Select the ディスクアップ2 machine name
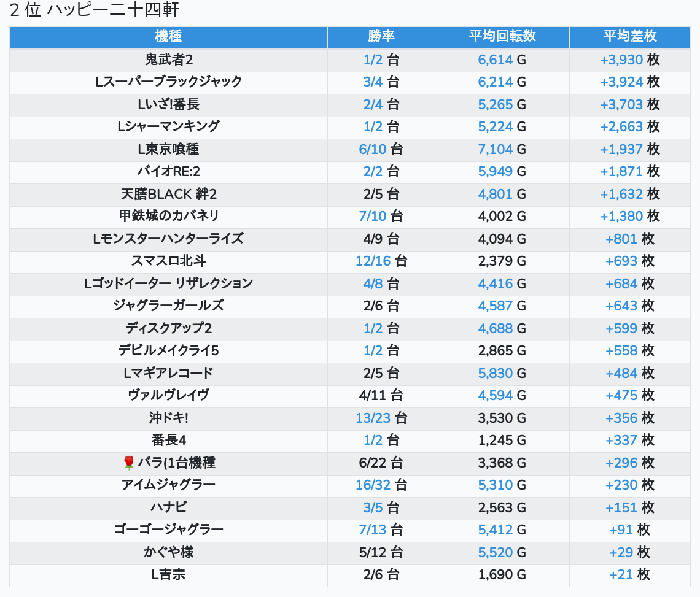The image size is (700, 597). pyautogui.click(x=168, y=328)
